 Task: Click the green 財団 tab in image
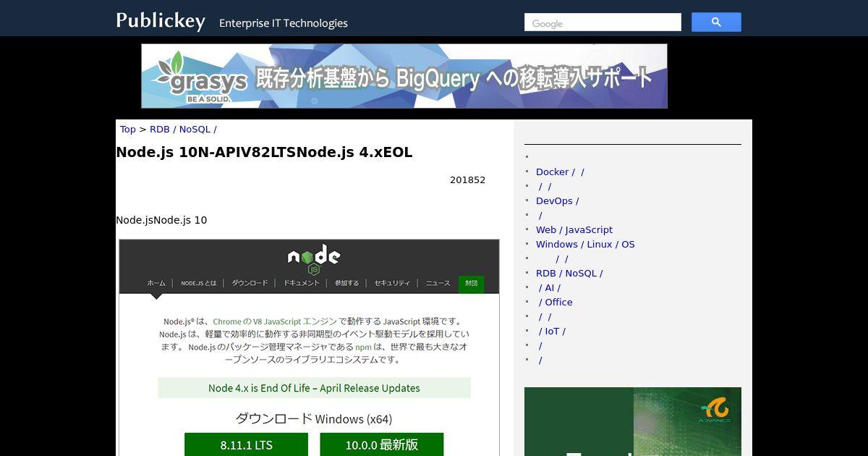pos(472,283)
